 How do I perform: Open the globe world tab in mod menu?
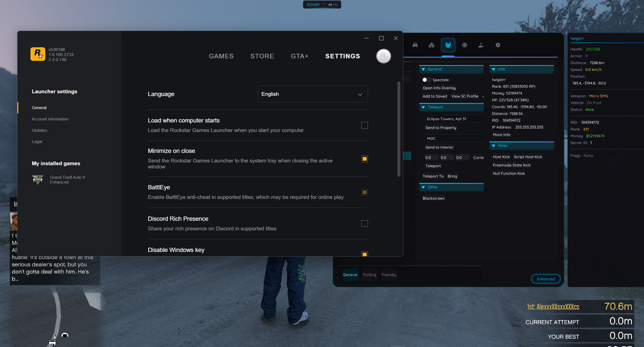[465, 45]
